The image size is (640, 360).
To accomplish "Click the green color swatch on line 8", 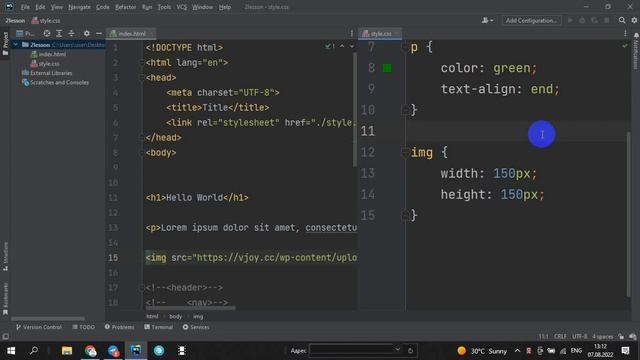I will 387,68.
